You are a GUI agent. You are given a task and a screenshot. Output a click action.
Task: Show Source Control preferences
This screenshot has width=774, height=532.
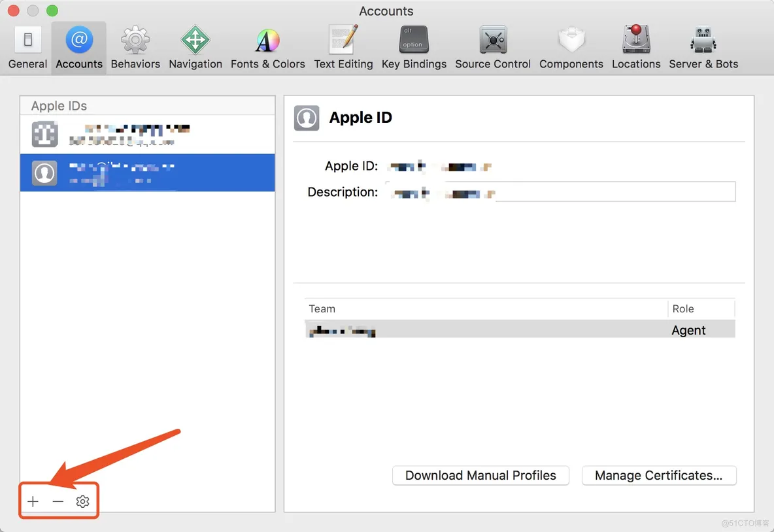coord(493,48)
